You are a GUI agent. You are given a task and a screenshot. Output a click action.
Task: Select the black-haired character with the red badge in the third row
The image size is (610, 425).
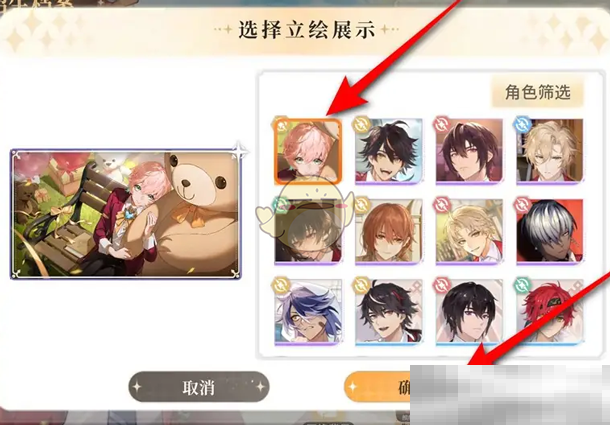469,313
